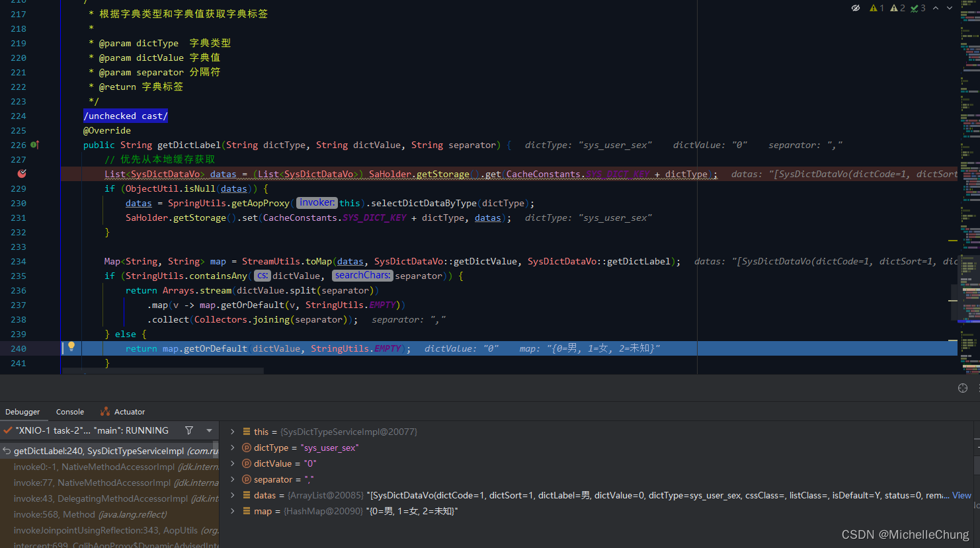Open the intention bulb on line 240

tap(71, 347)
